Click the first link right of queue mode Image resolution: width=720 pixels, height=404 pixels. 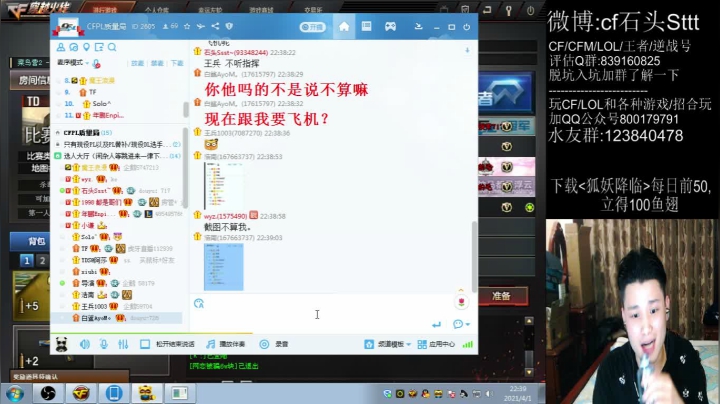tap(137, 63)
